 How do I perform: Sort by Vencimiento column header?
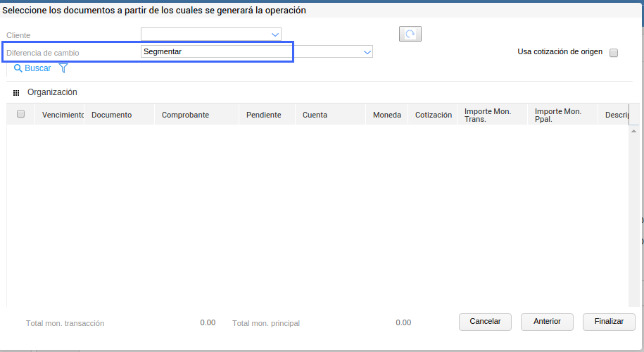click(63, 115)
